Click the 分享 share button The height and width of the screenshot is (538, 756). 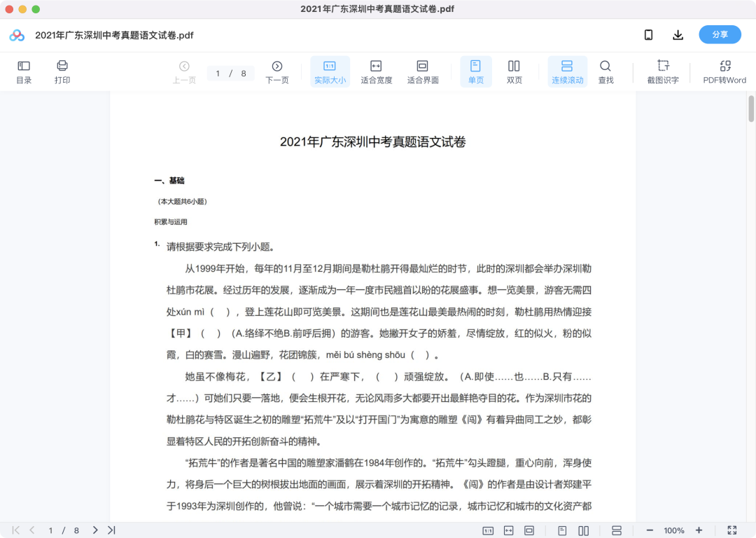pyautogui.click(x=720, y=35)
